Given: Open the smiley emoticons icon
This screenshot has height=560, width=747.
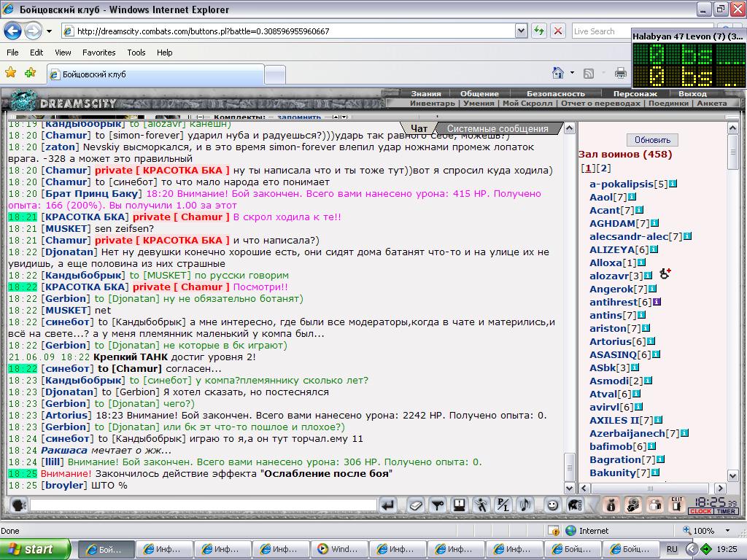Looking at the screenshot, I should pos(553,505).
